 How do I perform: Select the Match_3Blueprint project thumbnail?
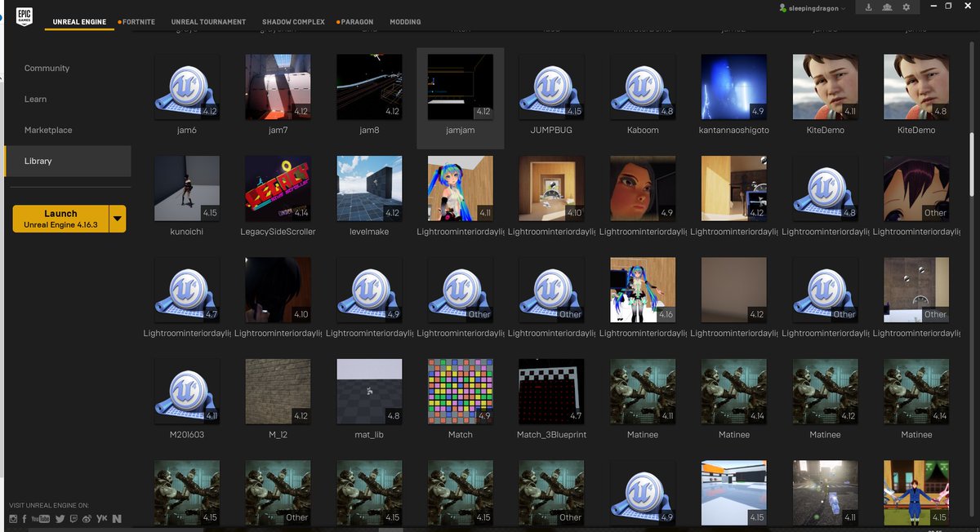pos(552,392)
